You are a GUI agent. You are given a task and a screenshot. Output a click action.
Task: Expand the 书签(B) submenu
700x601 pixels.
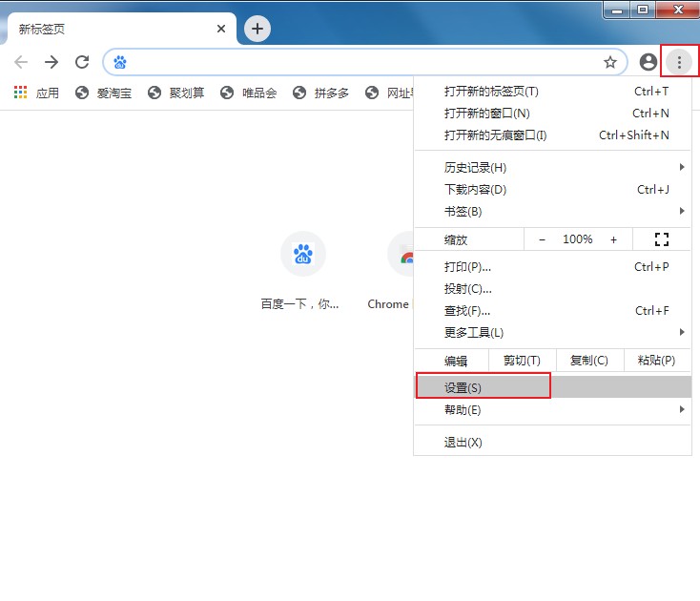click(553, 211)
